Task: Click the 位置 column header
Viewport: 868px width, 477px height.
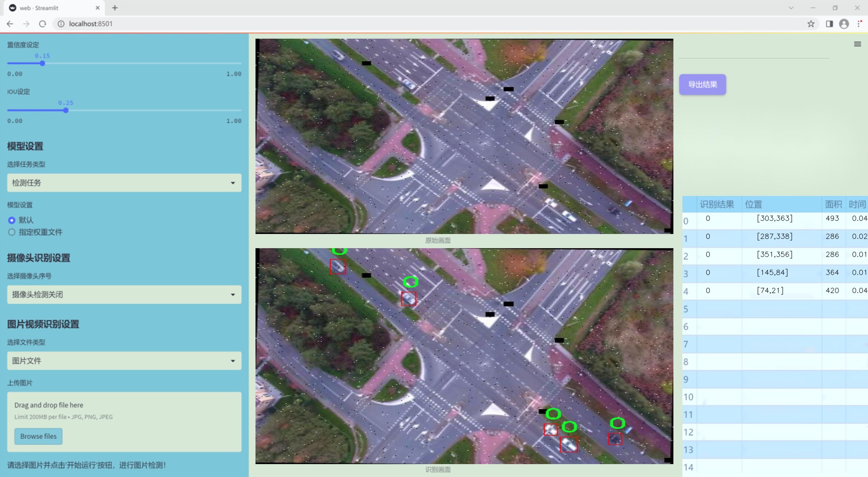Action: pyautogui.click(x=753, y=204)
